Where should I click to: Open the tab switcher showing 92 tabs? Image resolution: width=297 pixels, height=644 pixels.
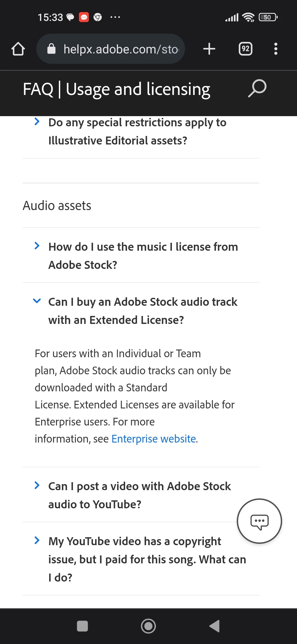[245, 49]
